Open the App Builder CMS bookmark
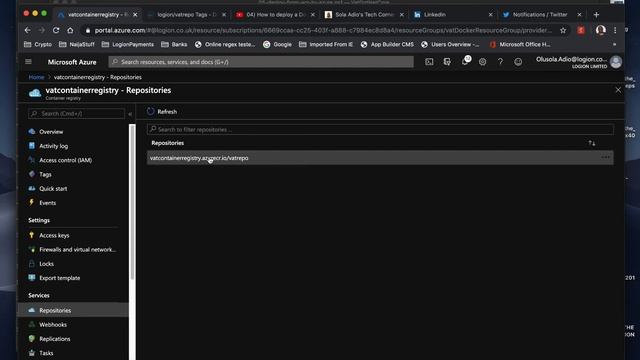Screen dimensions: 640x360 [x=387, y=44]
